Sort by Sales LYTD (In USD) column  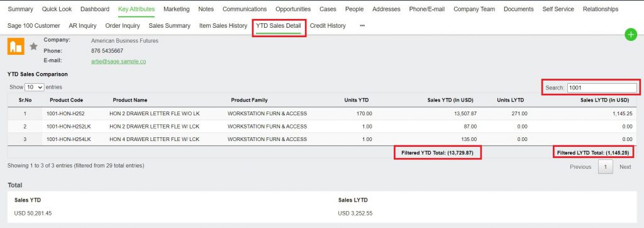pyautogui.click(x=604, y=100)
